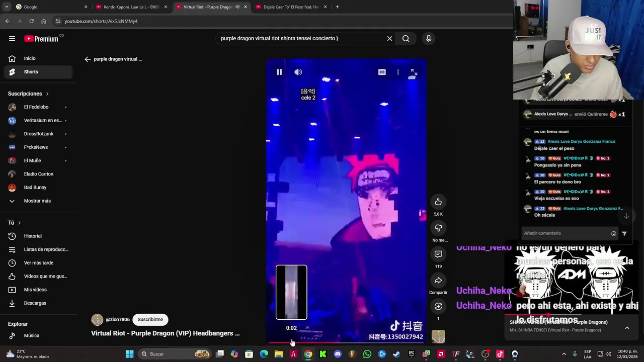Open the Short's sound thumbnail
The height and width of the screenshot is (362, 644).
438,336
